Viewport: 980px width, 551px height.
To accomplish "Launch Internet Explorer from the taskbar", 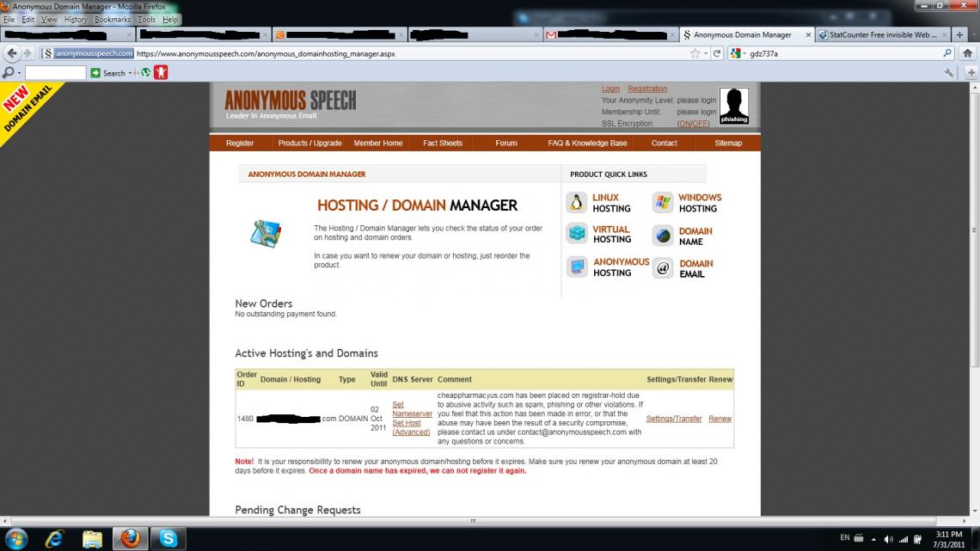I will [54, 538].
